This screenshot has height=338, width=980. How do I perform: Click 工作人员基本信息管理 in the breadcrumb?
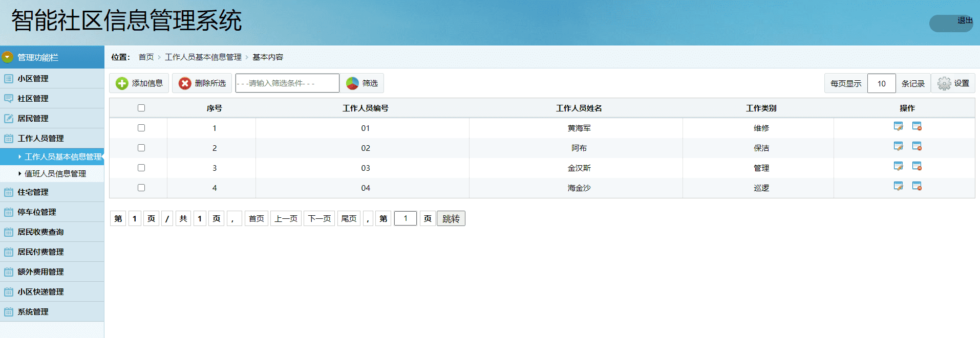coord(203,57)
